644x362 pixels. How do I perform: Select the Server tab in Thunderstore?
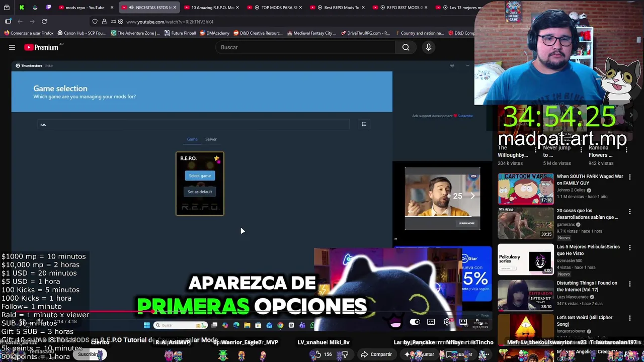coord(211,139)
